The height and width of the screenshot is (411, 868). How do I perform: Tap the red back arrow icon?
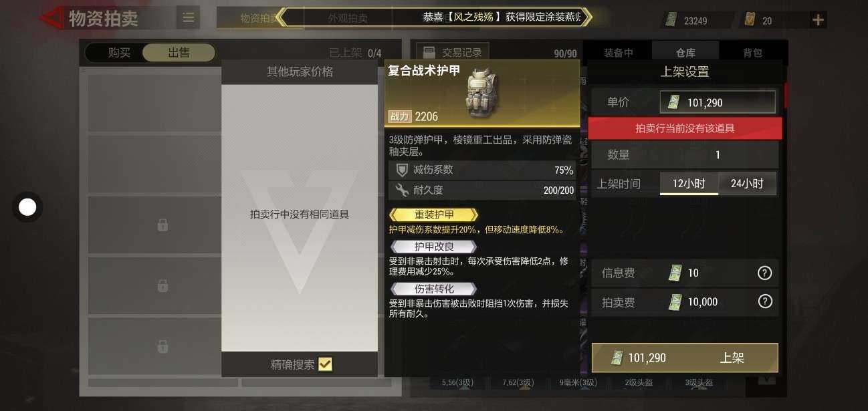[x=51, y=18]
